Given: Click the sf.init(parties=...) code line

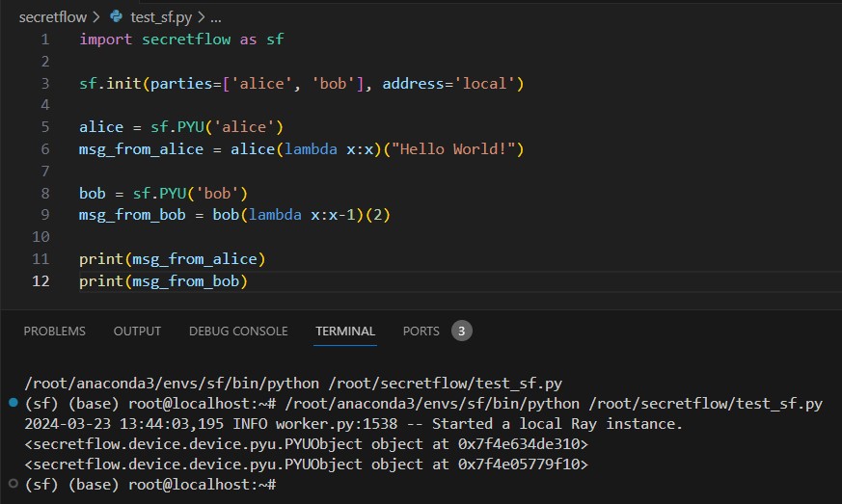Looking at the screenshot, I should (x=301, y=83).
